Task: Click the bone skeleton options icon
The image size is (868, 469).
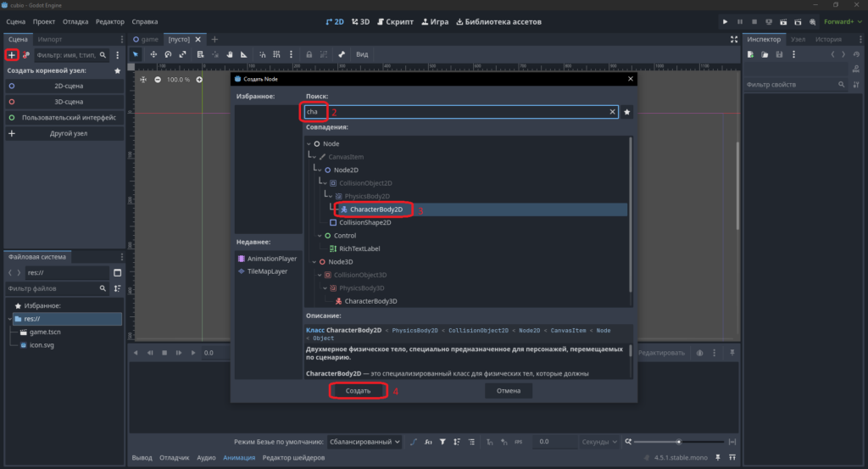Action: click(342, 54)
